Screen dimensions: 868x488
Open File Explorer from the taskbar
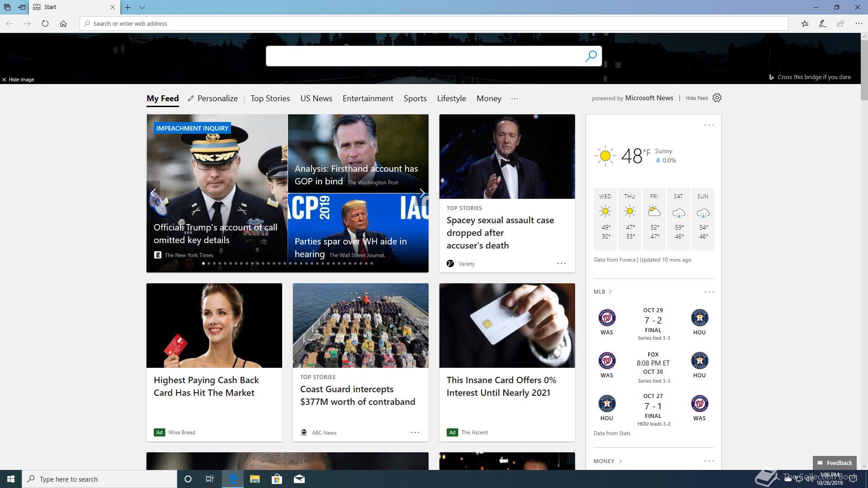click(x=255, y=479)
